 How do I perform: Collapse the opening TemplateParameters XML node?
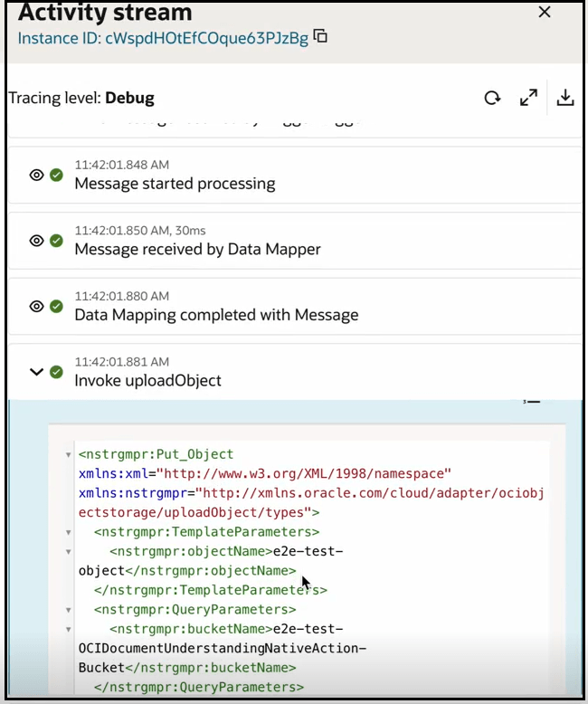(x=68, y=532)
